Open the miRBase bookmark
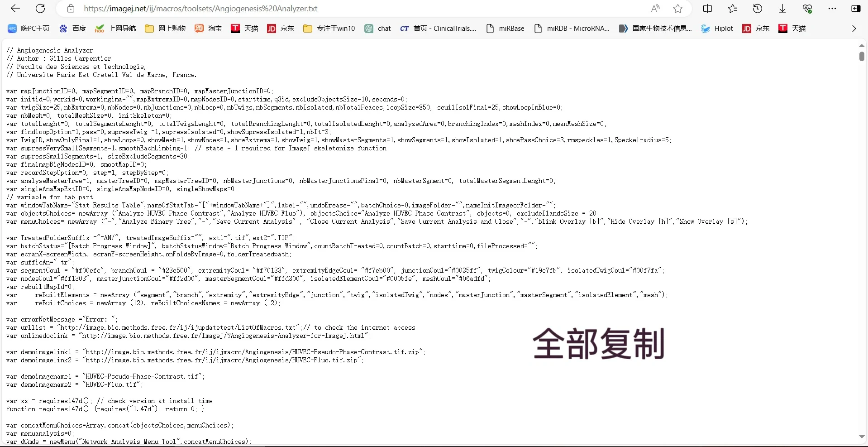 (x=506, y=28)
